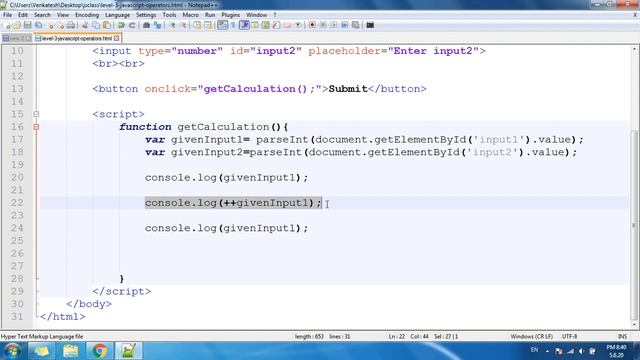This screenshot has height=360, width=640.
Task: Click the Save All toolbar icon
Action: click(38, 25)
